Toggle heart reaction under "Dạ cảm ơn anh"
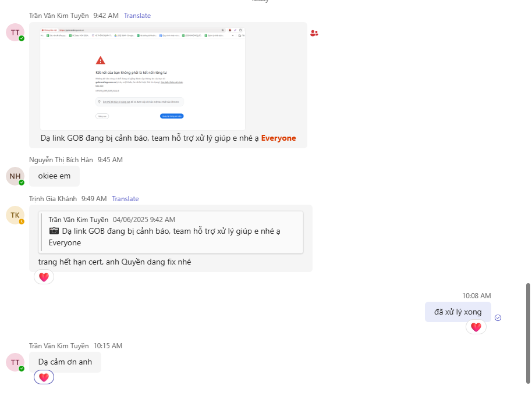The height and width of the screenshot is (400, 532). point(44,377)
